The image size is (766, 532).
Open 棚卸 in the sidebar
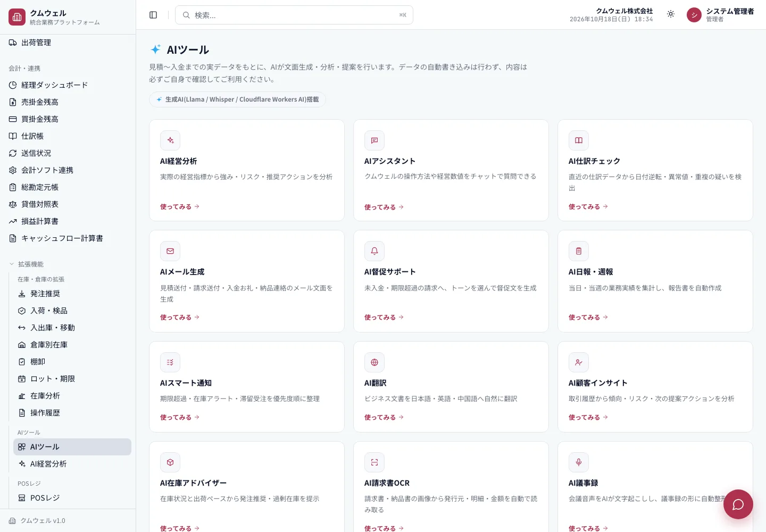pyautogui.click(x=72, y=362)
